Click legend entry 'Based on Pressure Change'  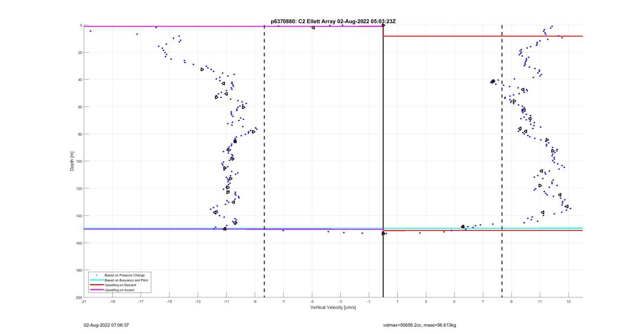click(125, 275)
